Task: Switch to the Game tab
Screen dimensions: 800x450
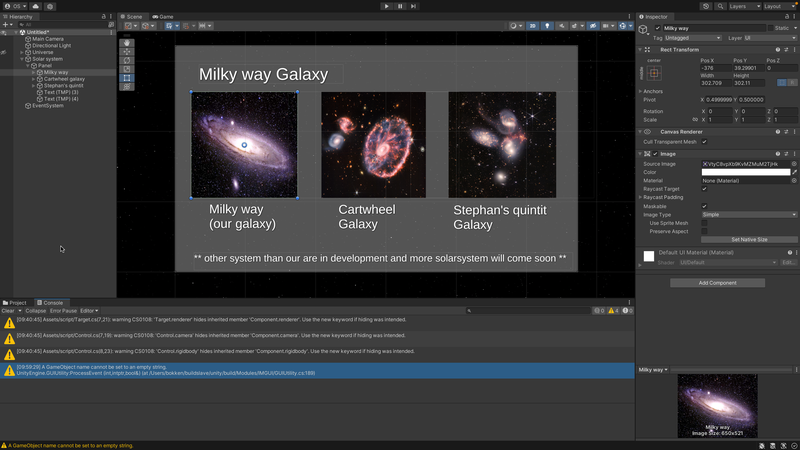Action: click(164, 17)
